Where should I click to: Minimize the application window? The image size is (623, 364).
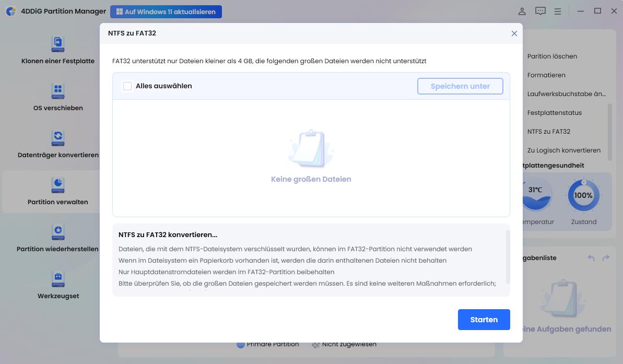[x=581, y=11]
